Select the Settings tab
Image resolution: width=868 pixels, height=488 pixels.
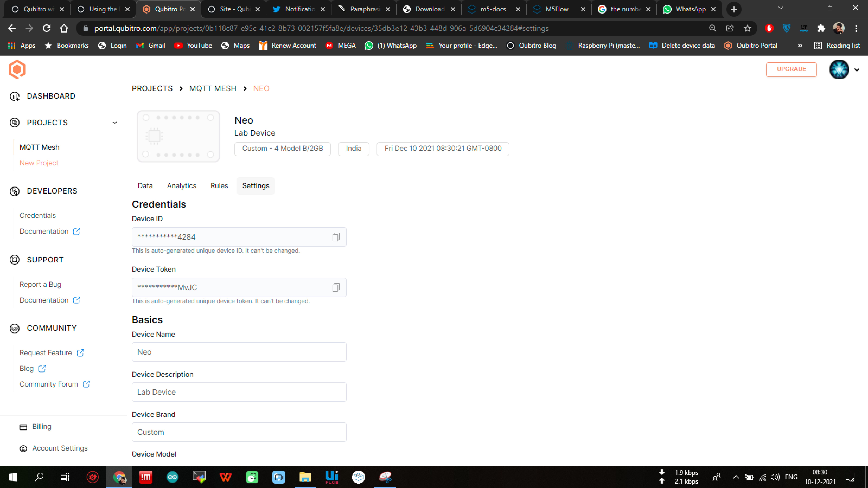pos(256,186)
